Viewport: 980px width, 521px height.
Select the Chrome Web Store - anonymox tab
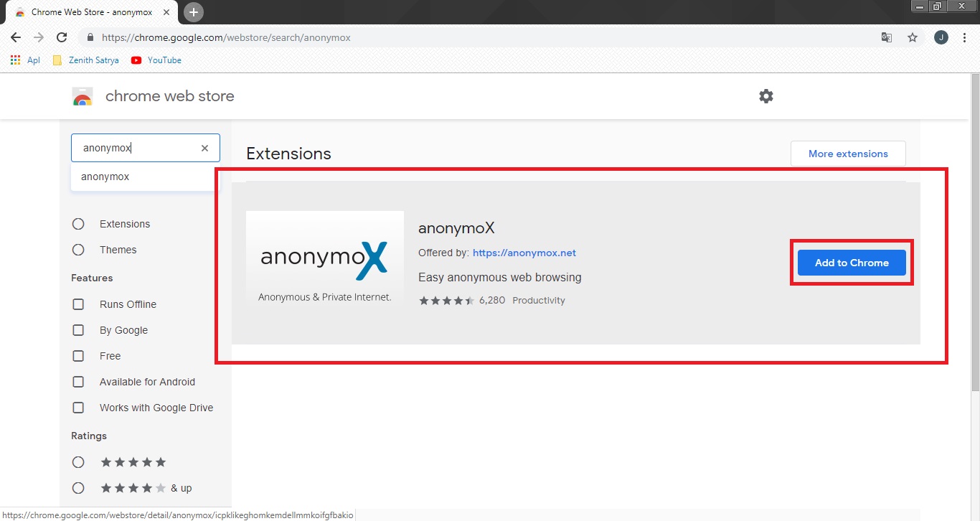click(x=93, y=12)
